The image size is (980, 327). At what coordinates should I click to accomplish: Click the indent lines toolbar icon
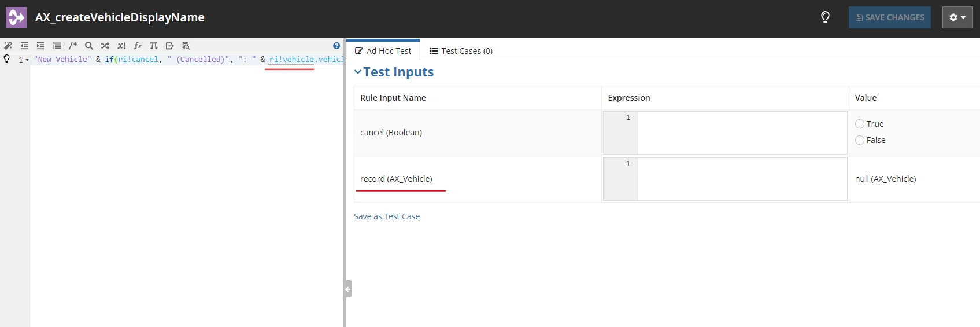pyautogui.click(x=40, y=46)
